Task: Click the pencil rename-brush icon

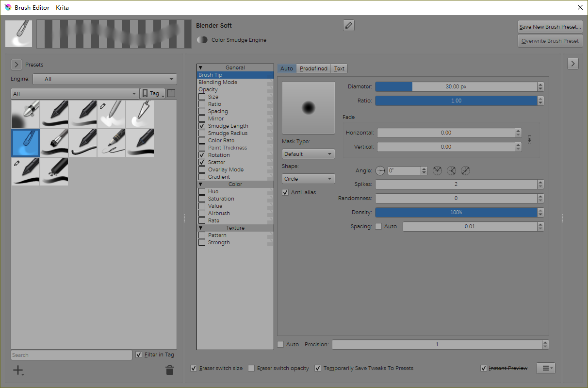Action: (348, 26)
